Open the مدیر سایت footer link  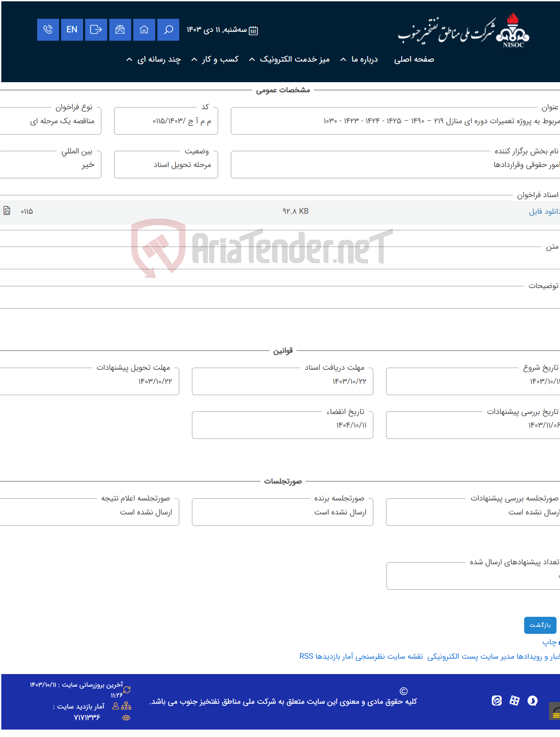[497, 657]
